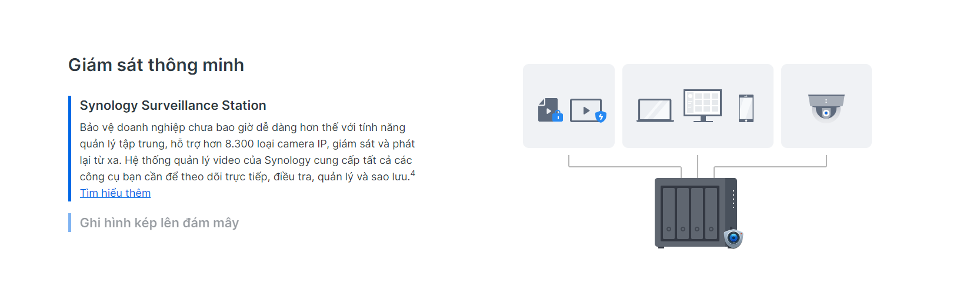980x306 pixels.
Task: Click the first drive bay on the NAS
Action: click(x=668, y=213)
